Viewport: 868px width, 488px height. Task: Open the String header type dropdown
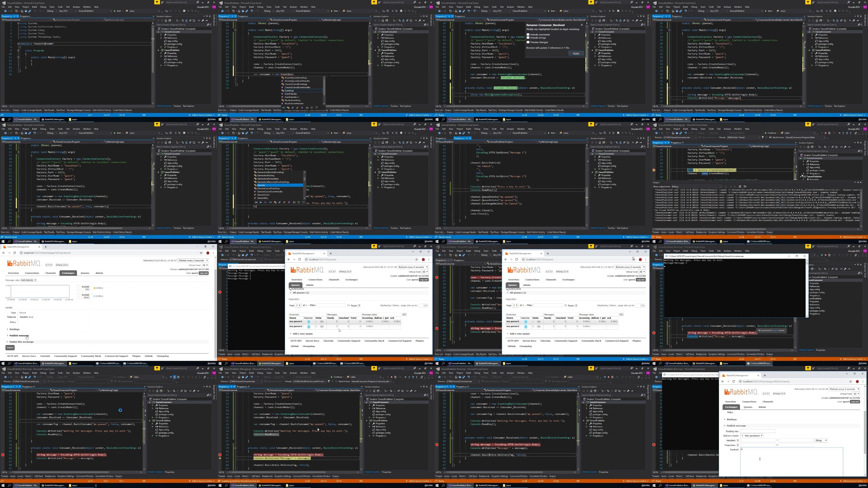click(x=821, y=441)
